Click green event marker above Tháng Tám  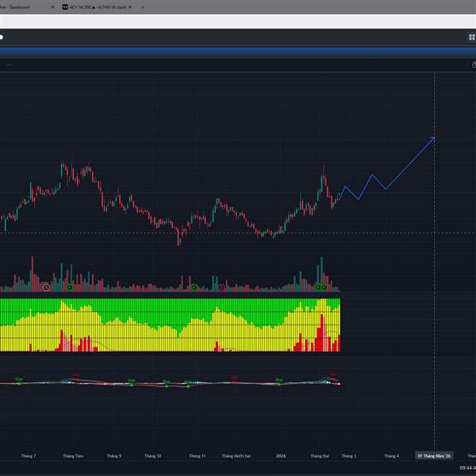pos(70,287)
